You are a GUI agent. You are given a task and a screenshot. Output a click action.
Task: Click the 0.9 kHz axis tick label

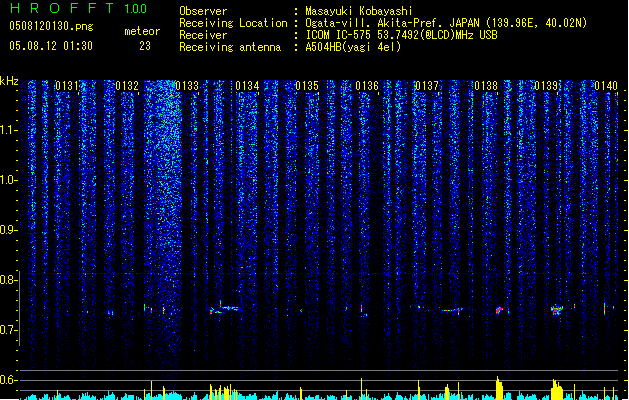(x=8, y=230)
